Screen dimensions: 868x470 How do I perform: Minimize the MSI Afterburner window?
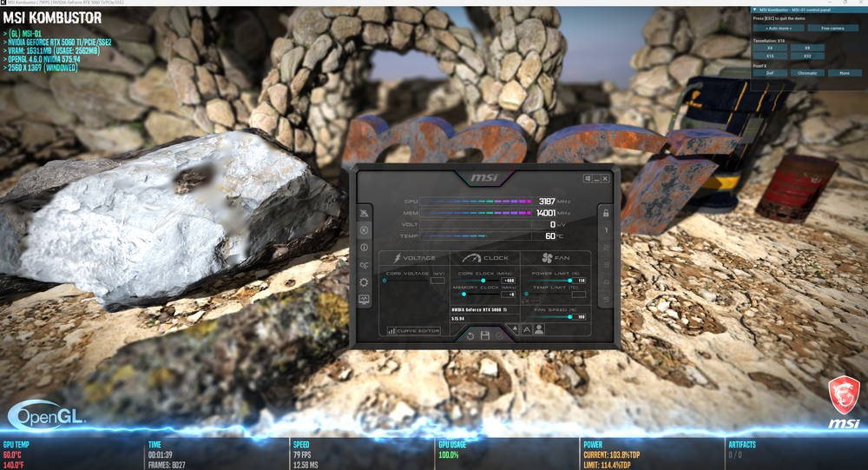pyautogui.click(x=596, y=178)
